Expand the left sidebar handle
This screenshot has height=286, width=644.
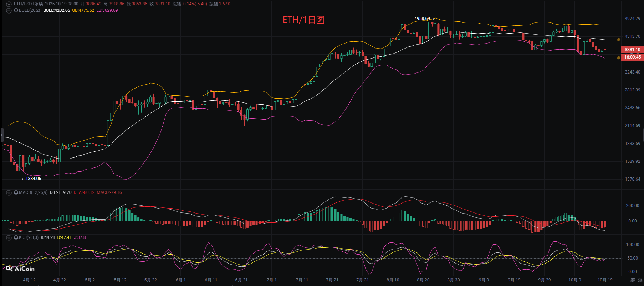point(2,135)
